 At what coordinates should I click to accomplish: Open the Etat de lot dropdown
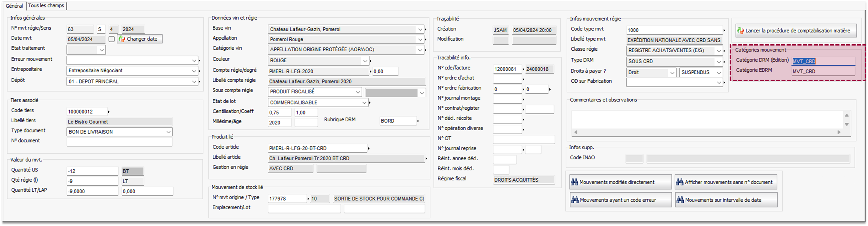(364, 102)
